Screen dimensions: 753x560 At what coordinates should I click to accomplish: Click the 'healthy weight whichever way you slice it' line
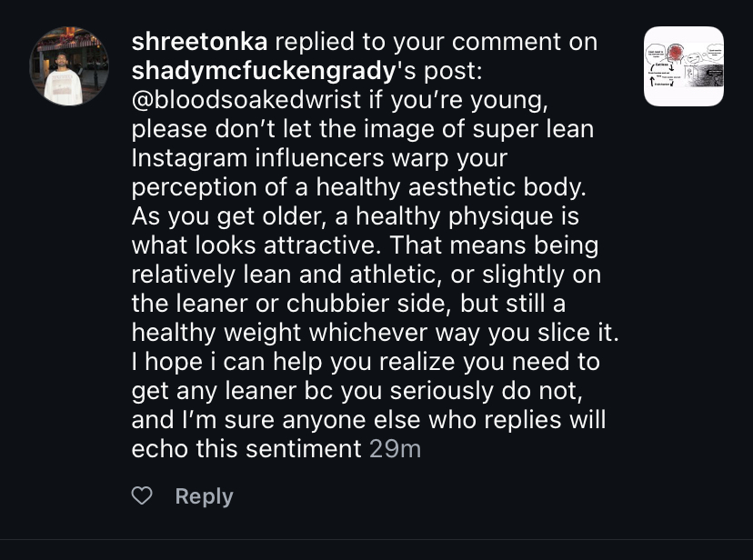coord(375,333)
